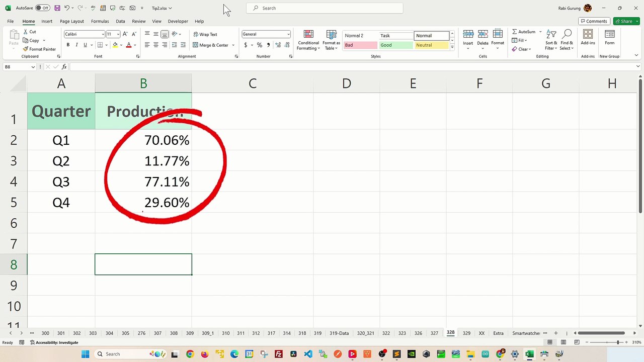Switch to the Developer ribbon tab
This screenshot has height=362, width=644.
click(178, 21)
